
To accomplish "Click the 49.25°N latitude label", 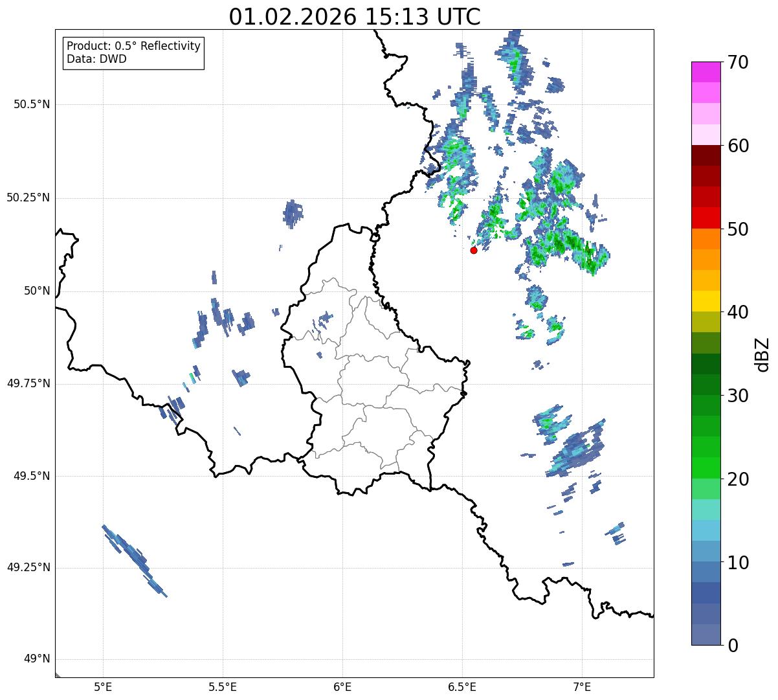I will tap(28, 567).
